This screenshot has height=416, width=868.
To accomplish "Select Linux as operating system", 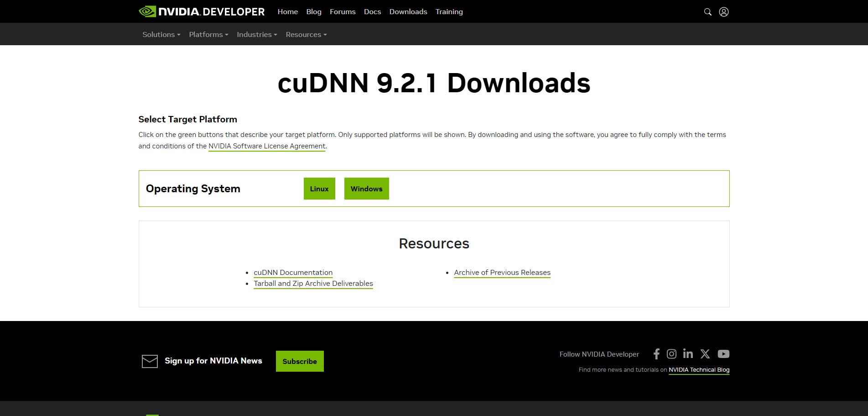I will 319,189.
